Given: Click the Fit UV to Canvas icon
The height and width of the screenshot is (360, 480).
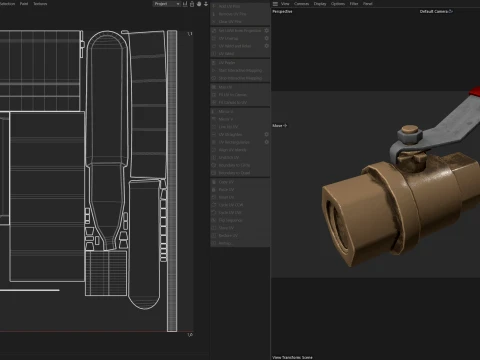Looking at the screenshot, I should (214, 95).
